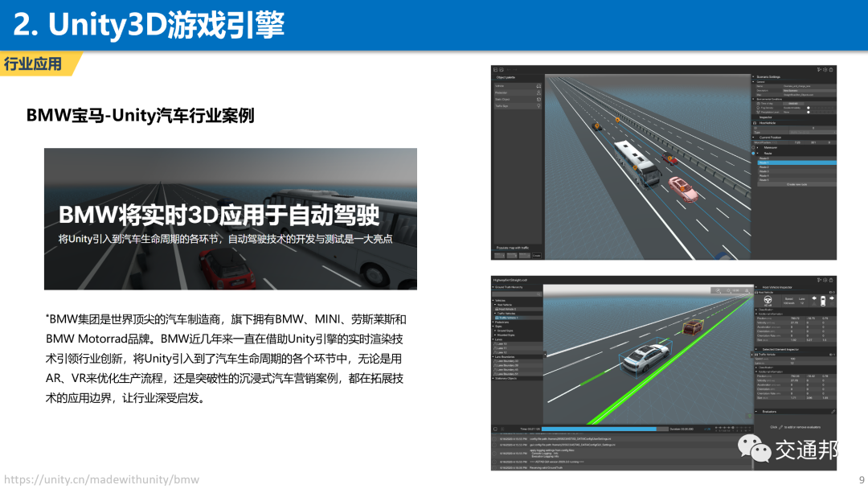Click the steering wheel icon in Host Vehicle Inspector
The width and height of the screenshot is (868, 489).
(768, 300)
